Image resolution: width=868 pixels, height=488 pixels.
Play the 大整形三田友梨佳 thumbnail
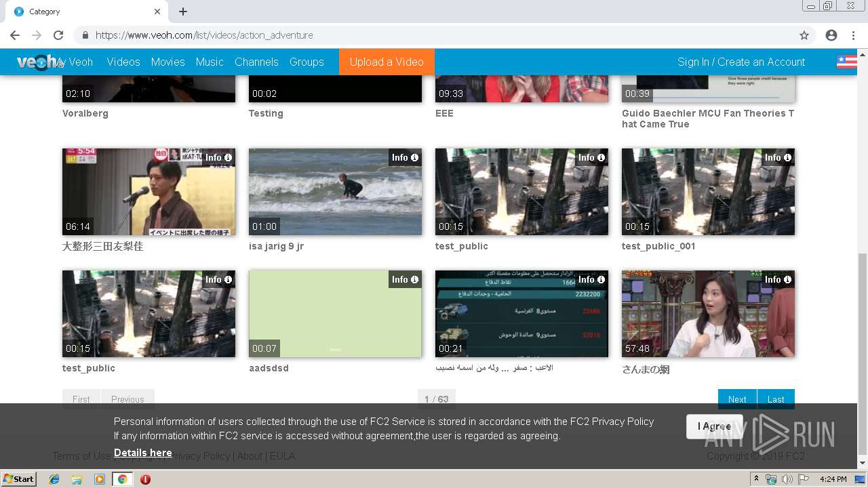click(x=149, y=192)
